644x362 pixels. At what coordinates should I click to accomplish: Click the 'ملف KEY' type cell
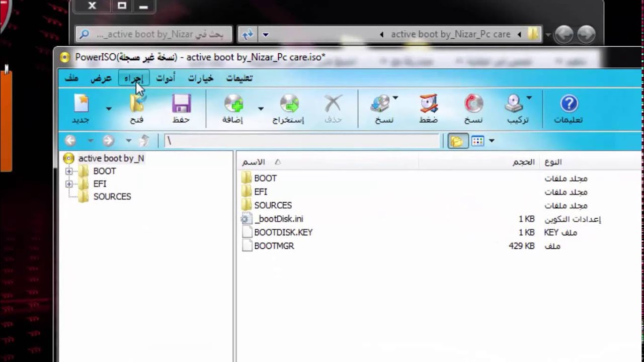560,232
